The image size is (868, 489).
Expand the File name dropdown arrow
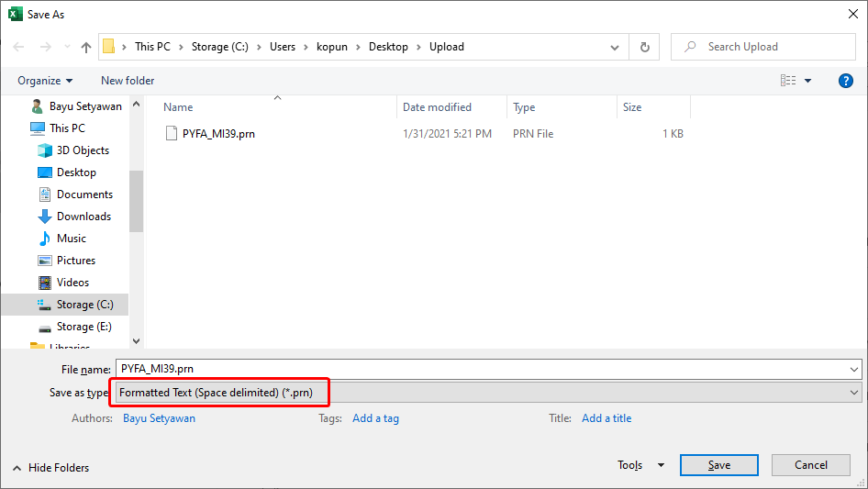point(854,370)
